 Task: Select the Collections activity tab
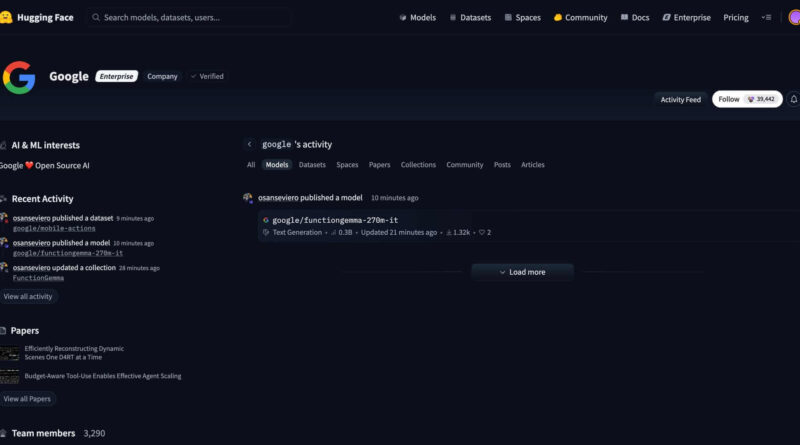point(418,165)
